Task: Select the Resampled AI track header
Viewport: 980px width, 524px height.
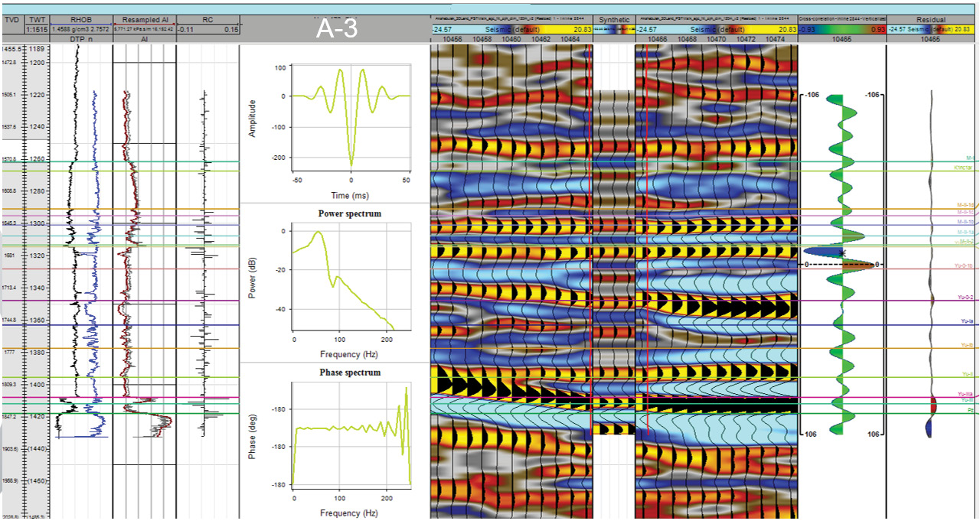Action: 144,19
